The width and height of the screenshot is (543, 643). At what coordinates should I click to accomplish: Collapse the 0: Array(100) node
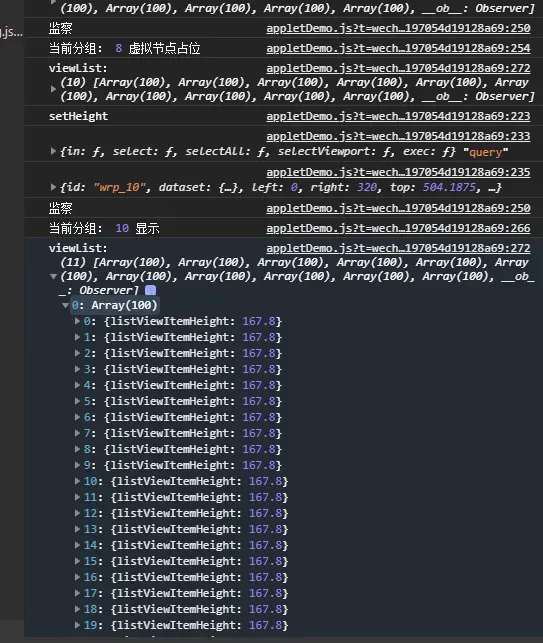pyautogui.click(x=65, y=306)
